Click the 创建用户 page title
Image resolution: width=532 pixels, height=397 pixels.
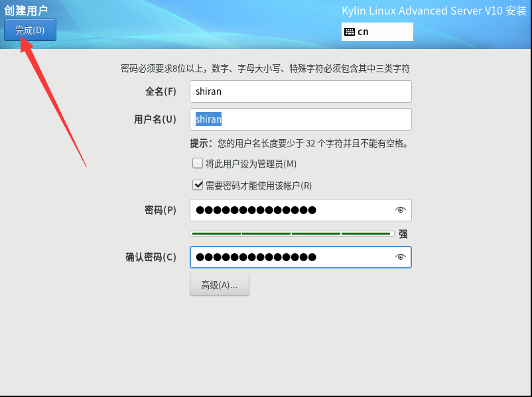click(x=26, y=10)
